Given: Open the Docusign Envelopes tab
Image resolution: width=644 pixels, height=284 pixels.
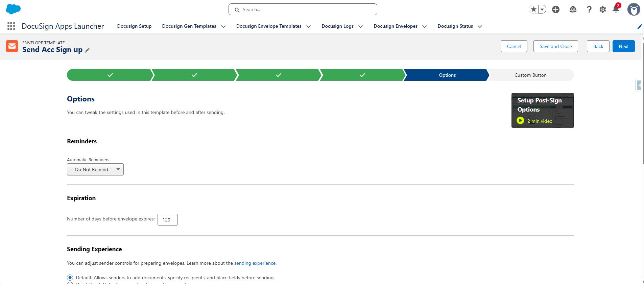Looking at the screenshot, I should 396,26.
